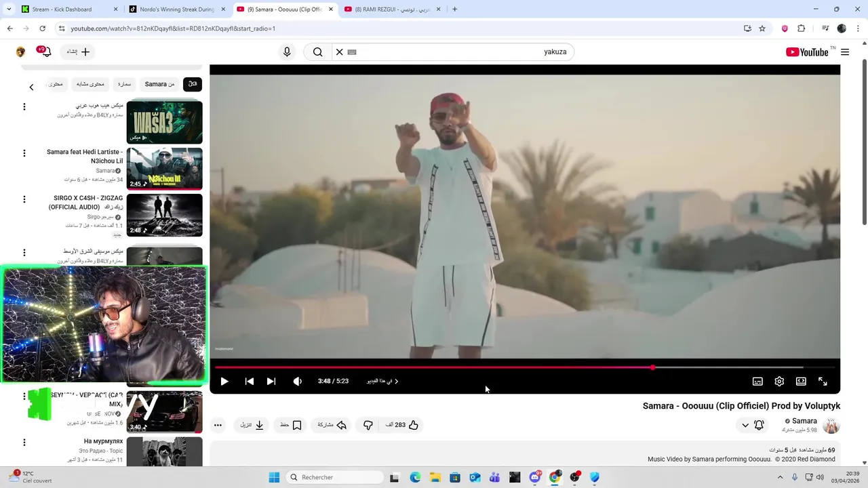This screenshot has height=488, width=868.
Task: Open the YouTube hamburger guide menu
Action: [x=845, y=52]
